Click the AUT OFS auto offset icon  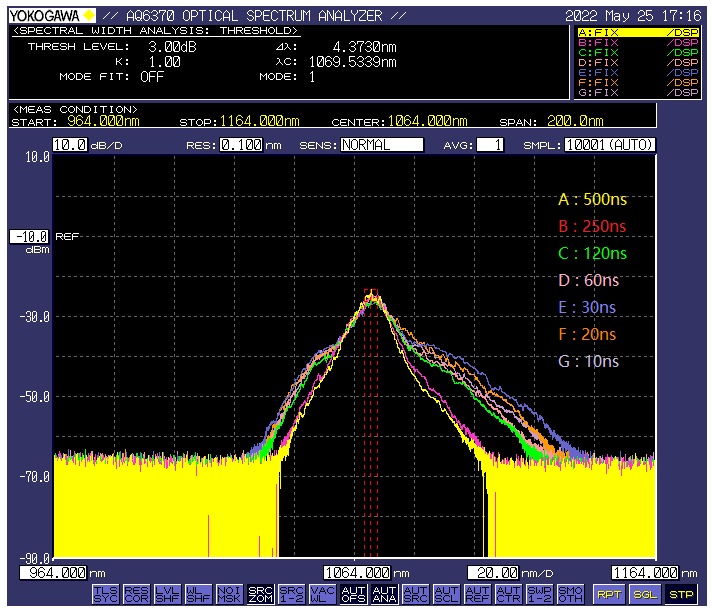[x=353, y=593]
